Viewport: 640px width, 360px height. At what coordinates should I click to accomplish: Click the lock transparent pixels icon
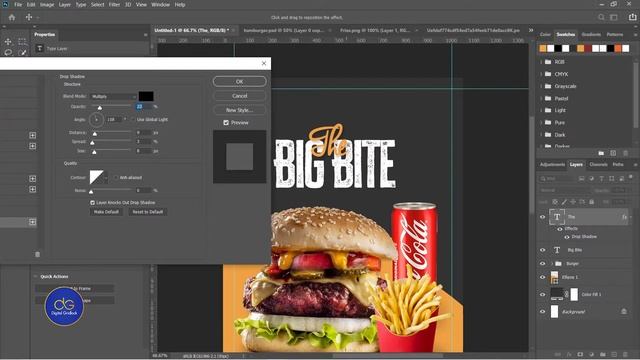(555, 202)
